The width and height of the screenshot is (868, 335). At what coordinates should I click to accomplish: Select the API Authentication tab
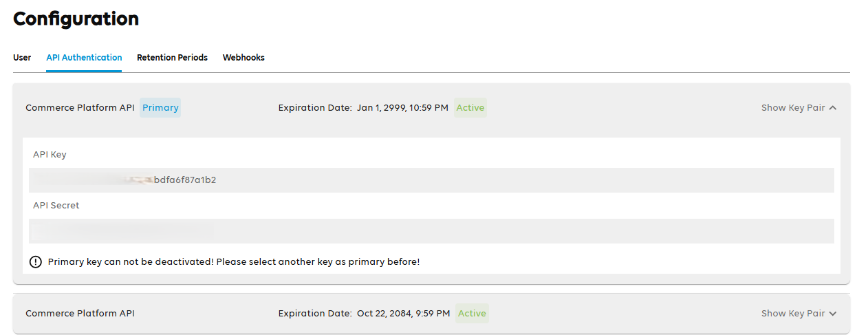coord(84,58)
